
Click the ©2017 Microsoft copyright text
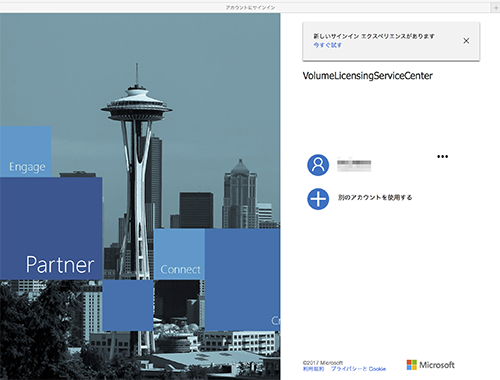pyautogui.click(x=323, y=362)
